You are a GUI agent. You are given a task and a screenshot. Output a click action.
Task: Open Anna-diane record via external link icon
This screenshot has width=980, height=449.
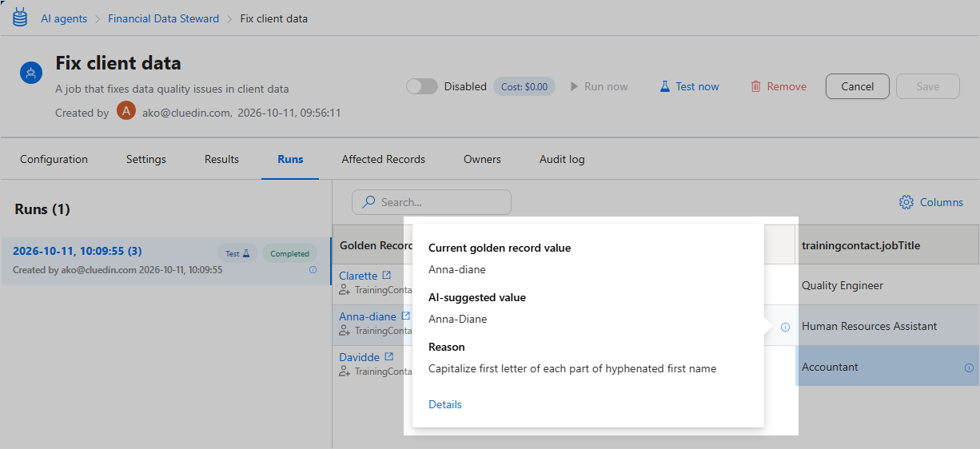405,316
